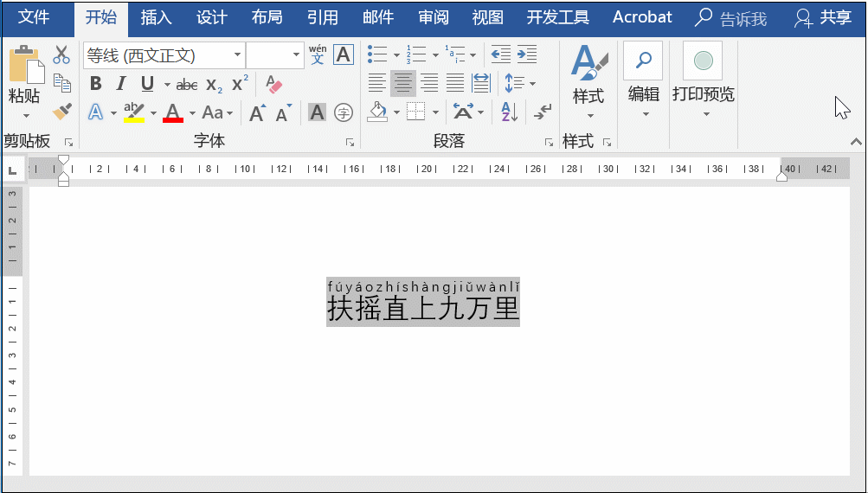Viewport: 868px width, 493px height.
Task: Expand the Paste options arrow
Action: [x=26, y=116]
